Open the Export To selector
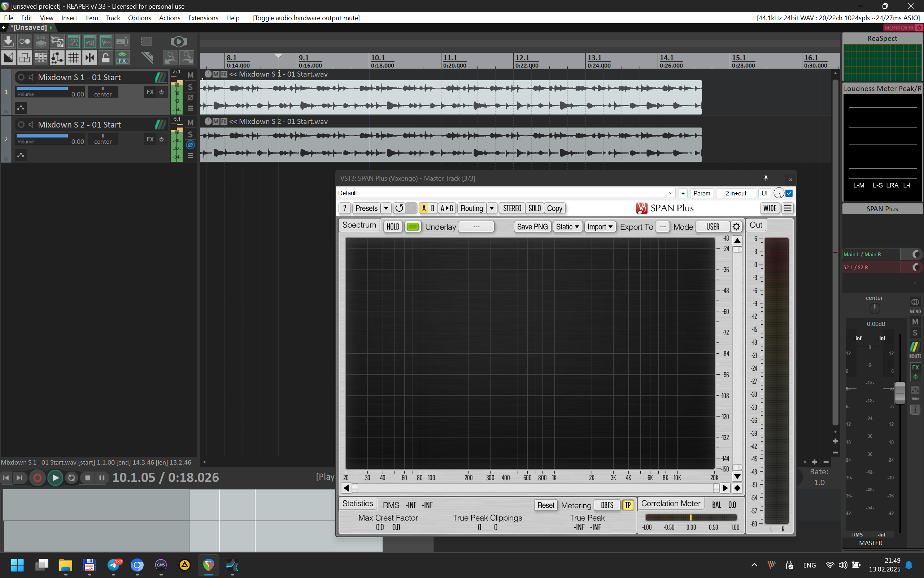Screen dimensions: 924x578 (x=662, y=227)
